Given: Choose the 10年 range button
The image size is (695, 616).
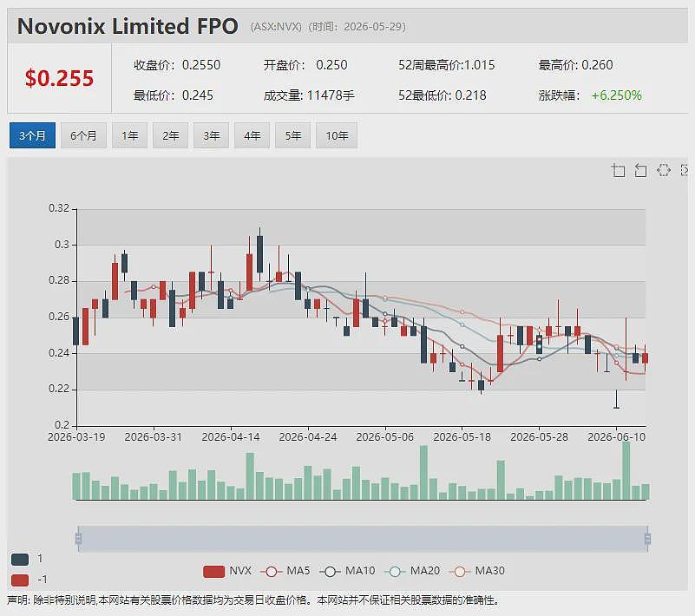Looking at the screenshot, I should (337, 135).
